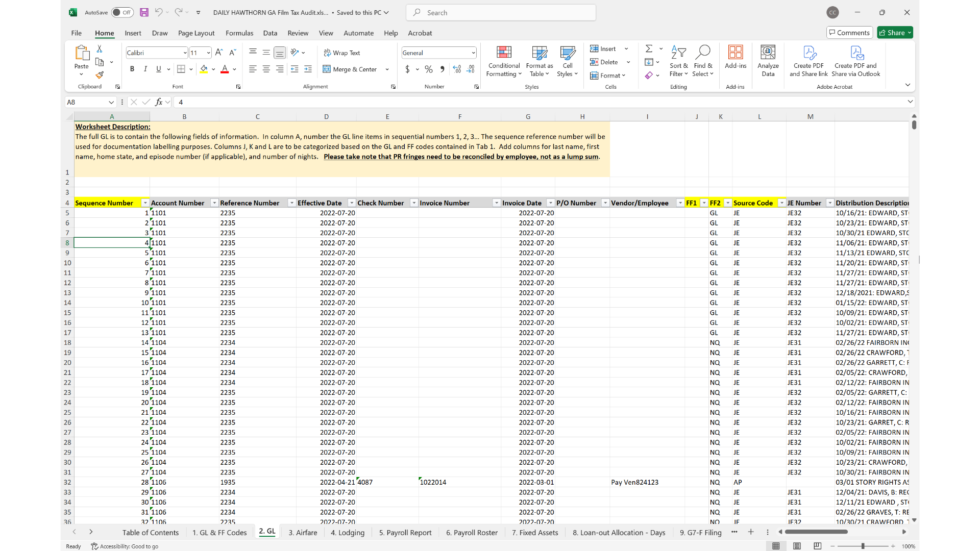Open the Account Number filter dropdown
This screenshot has height=551, width=980.
click(214, 203)
